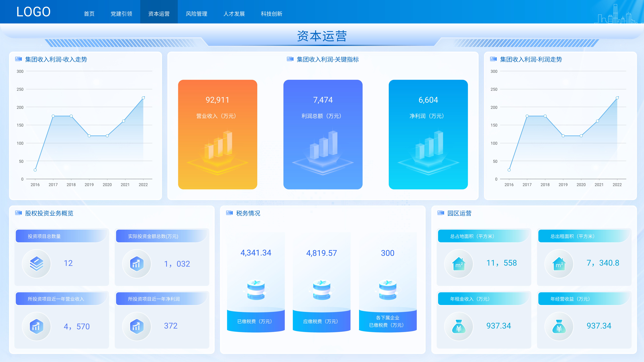Click camera icon beside 股权投资业务概览
Viewport: 644px width, 362px height.
coord(19,213)
